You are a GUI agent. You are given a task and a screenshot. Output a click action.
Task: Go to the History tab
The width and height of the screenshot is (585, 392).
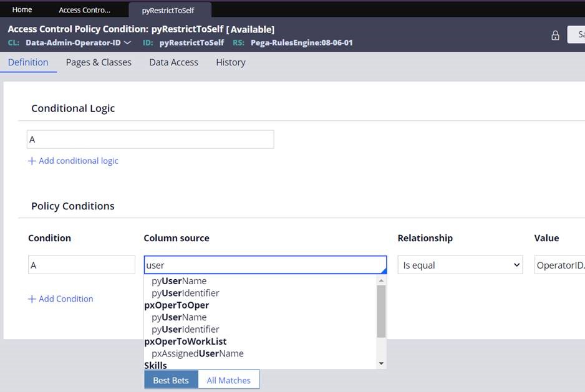230,62
